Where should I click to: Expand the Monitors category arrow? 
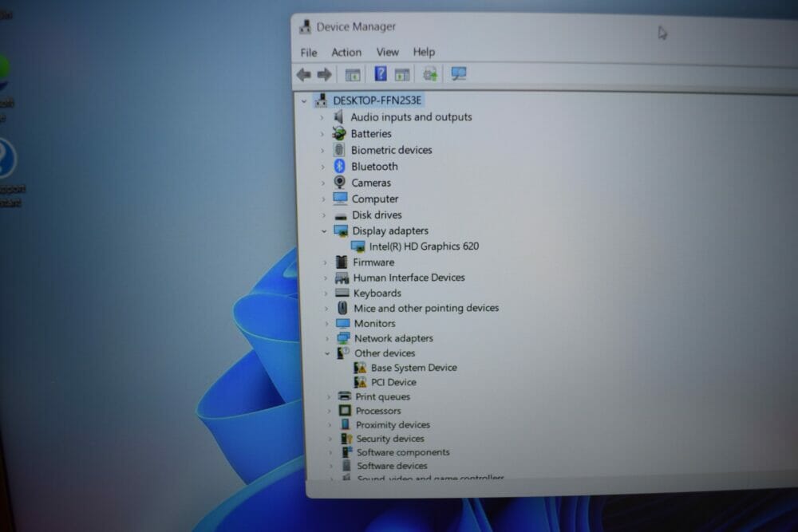tap(326, 324)
